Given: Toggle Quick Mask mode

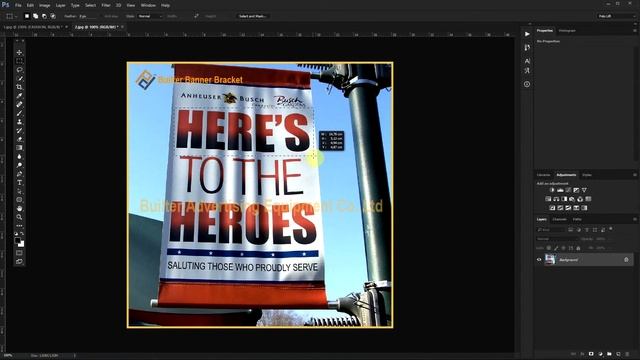Looking at the screenshot, I should pos(19,253).
